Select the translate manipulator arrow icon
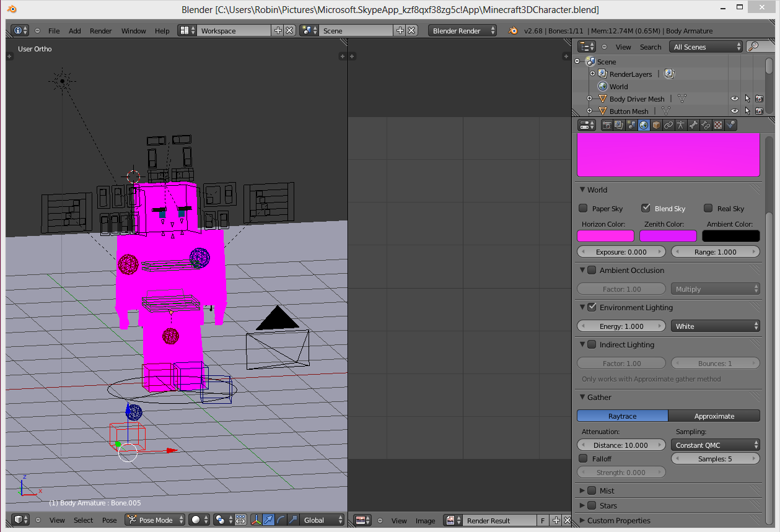This screenshot has width=780, height=532. coord(268,520)
